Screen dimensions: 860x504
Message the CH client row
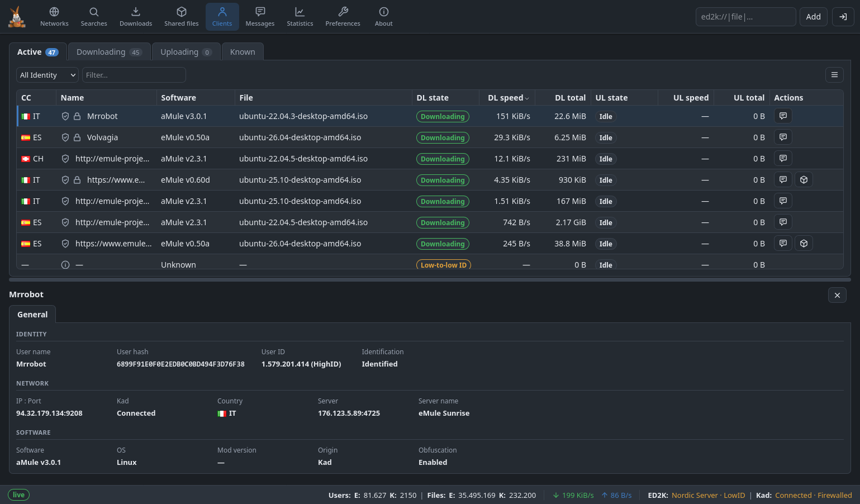tap(783, 159)
